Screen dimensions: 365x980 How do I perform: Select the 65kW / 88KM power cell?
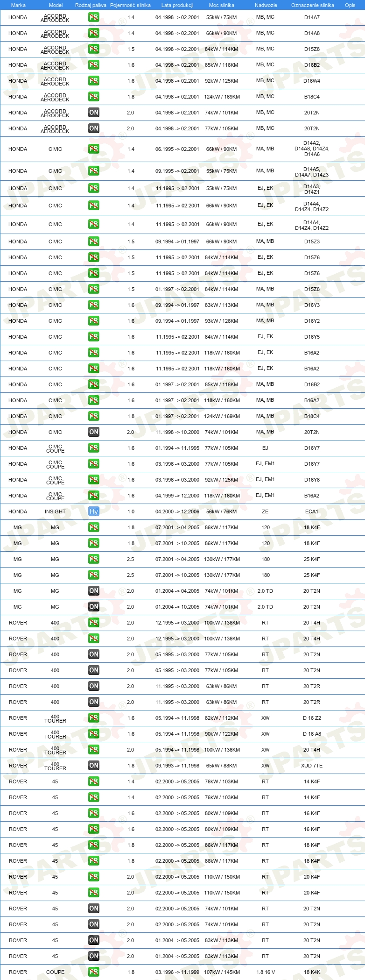point(222,766)
